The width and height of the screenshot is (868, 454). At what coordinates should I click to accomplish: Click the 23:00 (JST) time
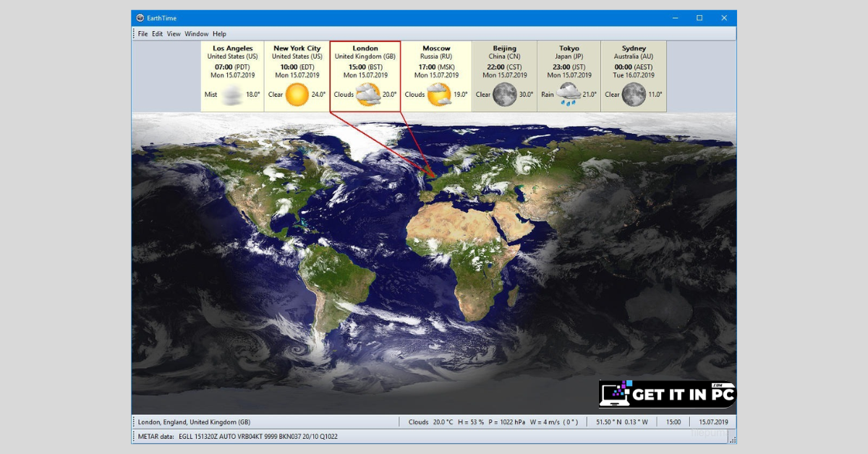click(569, 67)
